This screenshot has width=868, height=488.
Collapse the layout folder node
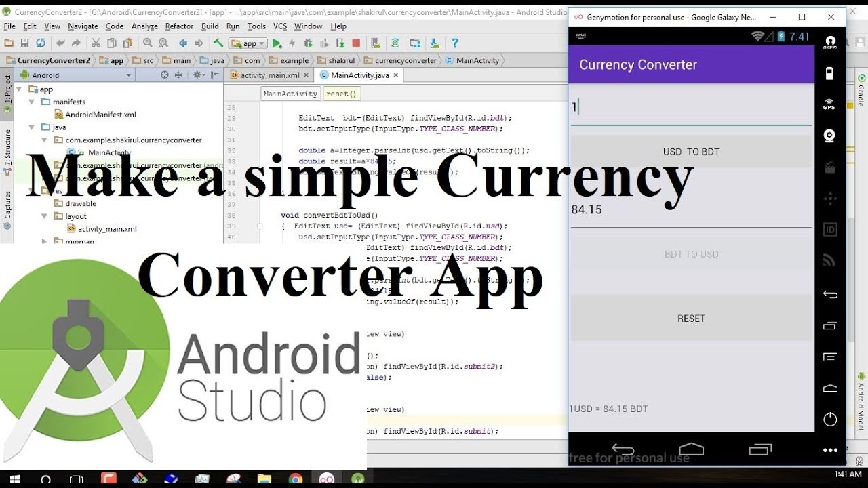pos(45,216)
